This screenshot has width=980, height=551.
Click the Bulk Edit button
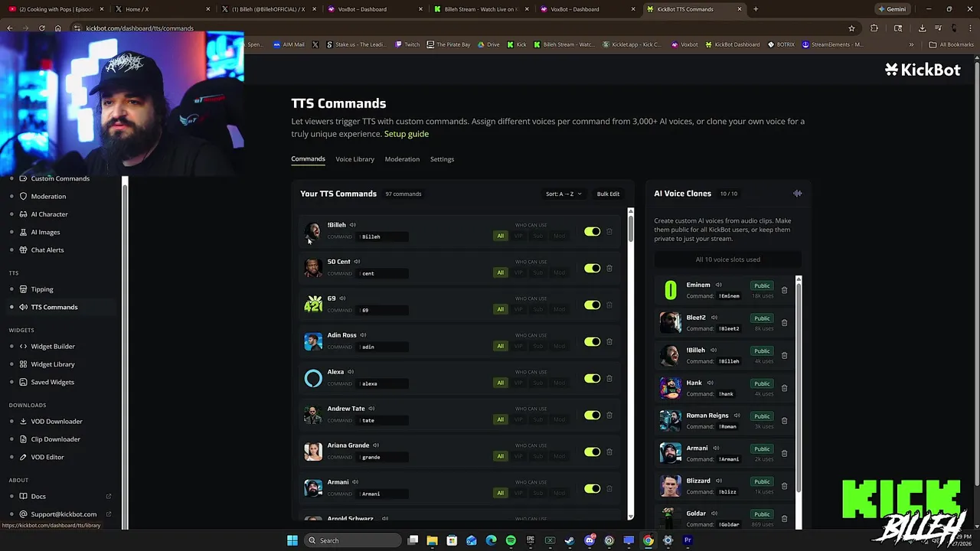pyautogui.click(x=608, y=194)
